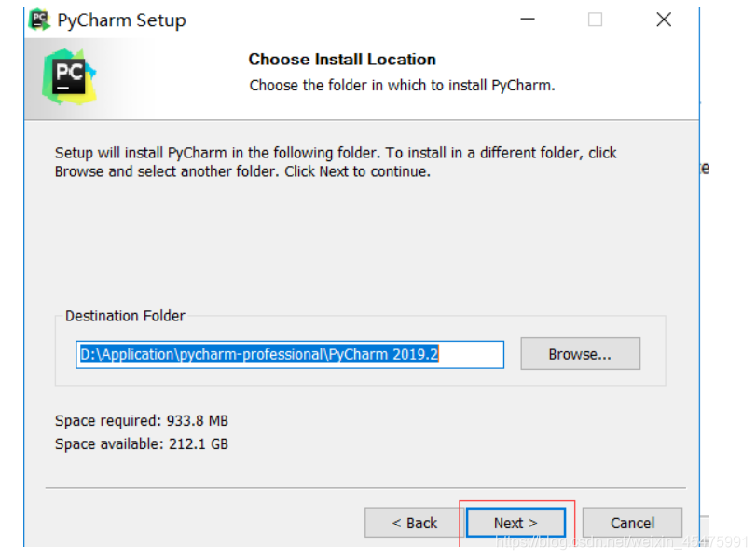Viewport: 756px width, 559px height.
Task: Click the PyCharm icon in title bar
Action: coord(39,20)
